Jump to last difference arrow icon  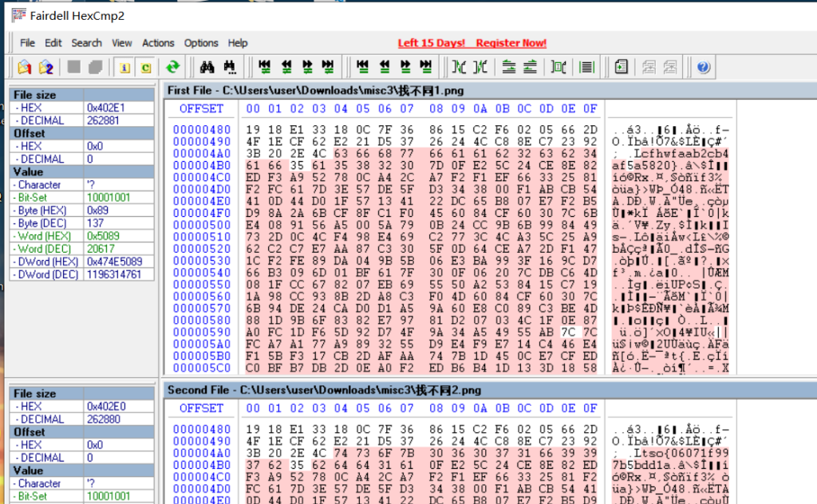coord(327,67)
